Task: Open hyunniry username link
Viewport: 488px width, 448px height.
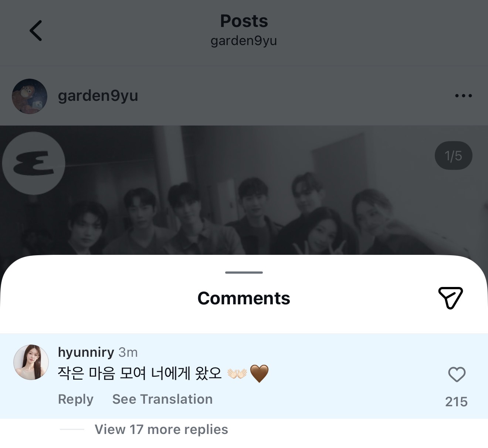Action: tap(86, 352)
